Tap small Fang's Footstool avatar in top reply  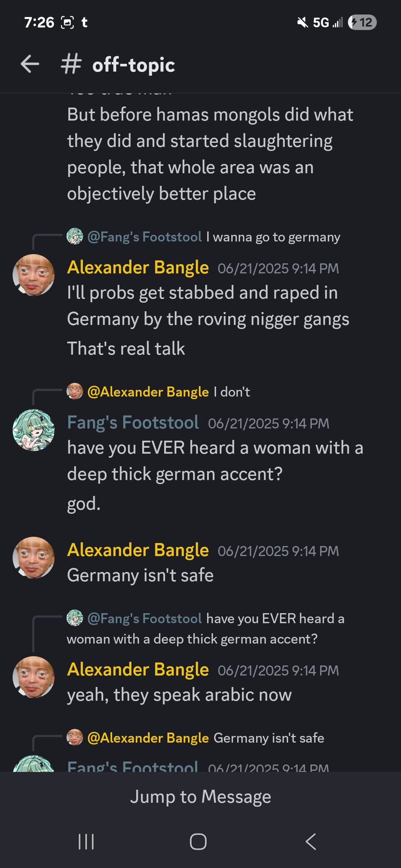[x=75, y=236]
